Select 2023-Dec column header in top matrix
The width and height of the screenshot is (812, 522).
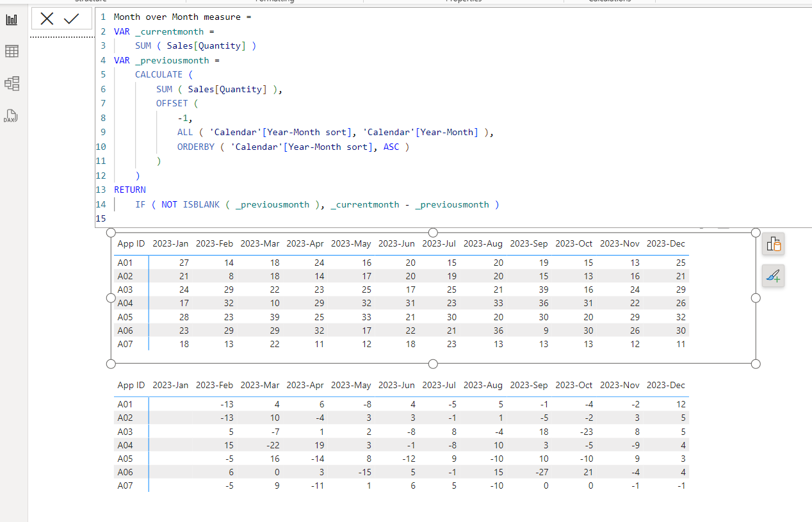[666, 243]
